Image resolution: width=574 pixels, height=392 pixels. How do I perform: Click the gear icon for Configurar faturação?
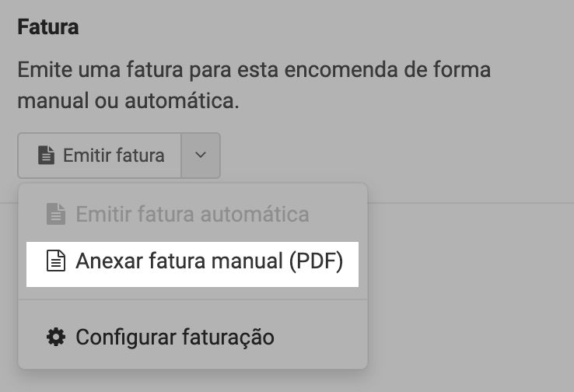tap(55, 338)
